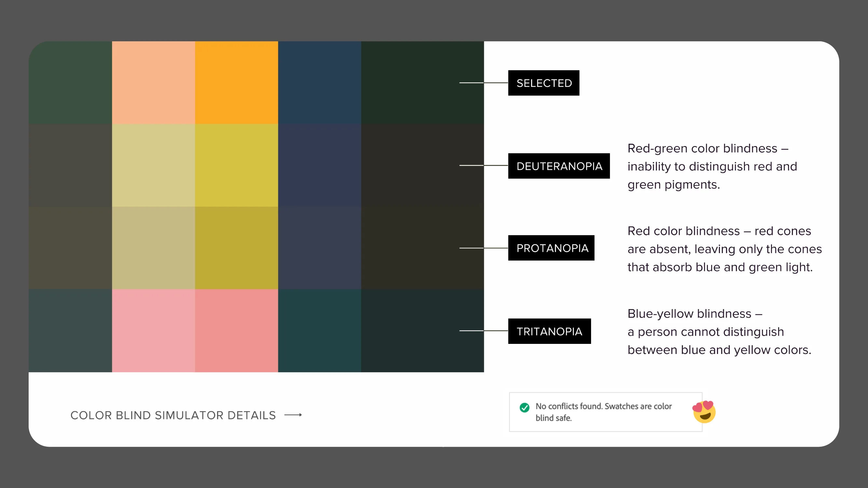This screenshot has height=488, width=868.
Task: Click the PROTANOPIA label
Action: 551,248
